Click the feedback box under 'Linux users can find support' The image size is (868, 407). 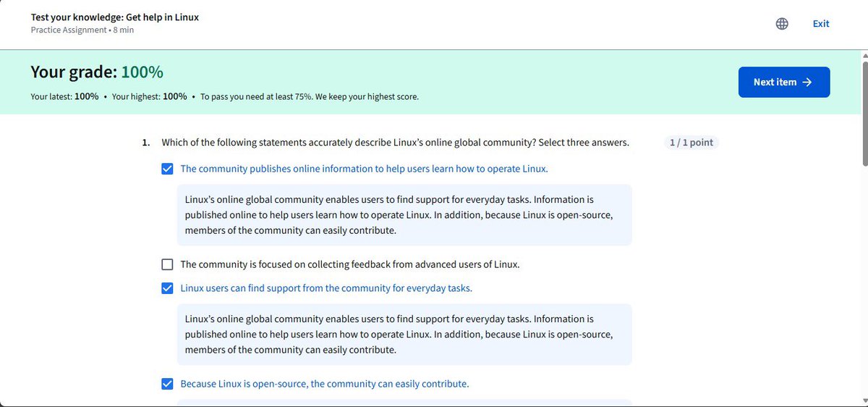[x=404, y=335]
